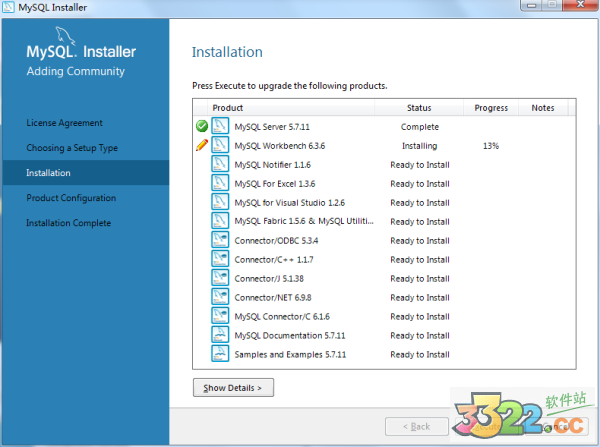This screenshot has width=600, height=447.
Task: Click the Connector/J 5.1.38 product icon
Action: [x=220, y=279]
